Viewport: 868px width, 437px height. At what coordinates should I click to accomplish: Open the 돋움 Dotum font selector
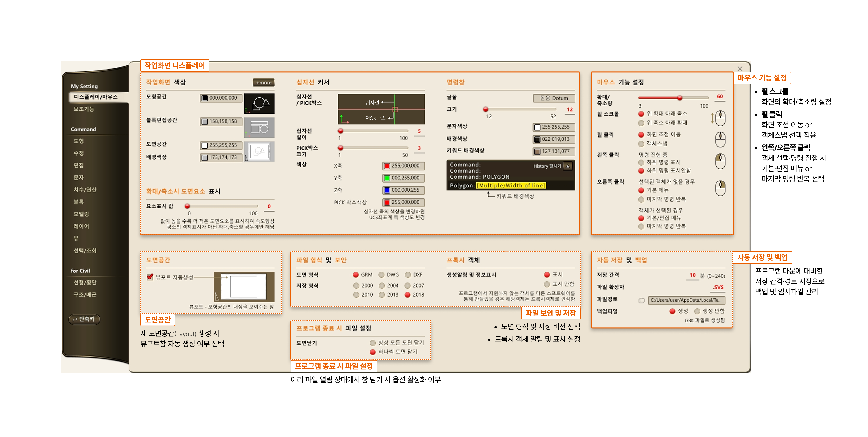[554, 98]
